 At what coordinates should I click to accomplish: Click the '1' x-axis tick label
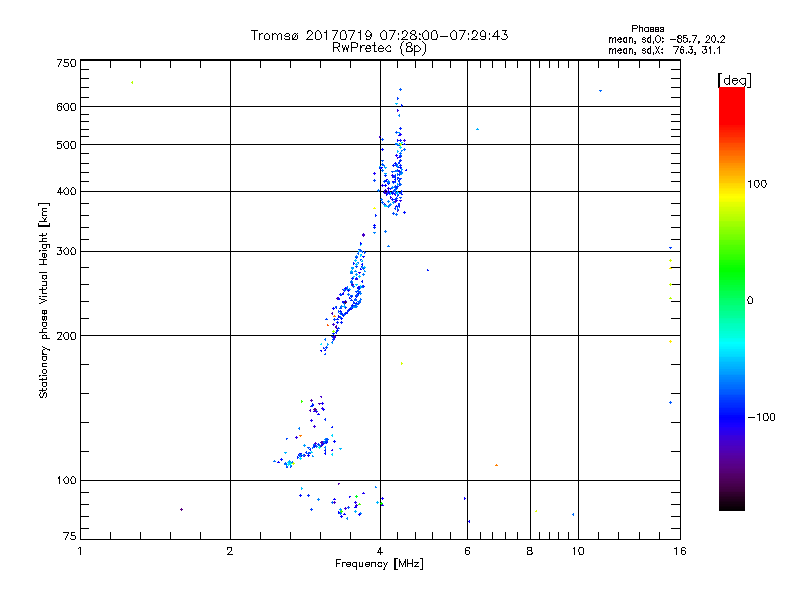point(80,551)
